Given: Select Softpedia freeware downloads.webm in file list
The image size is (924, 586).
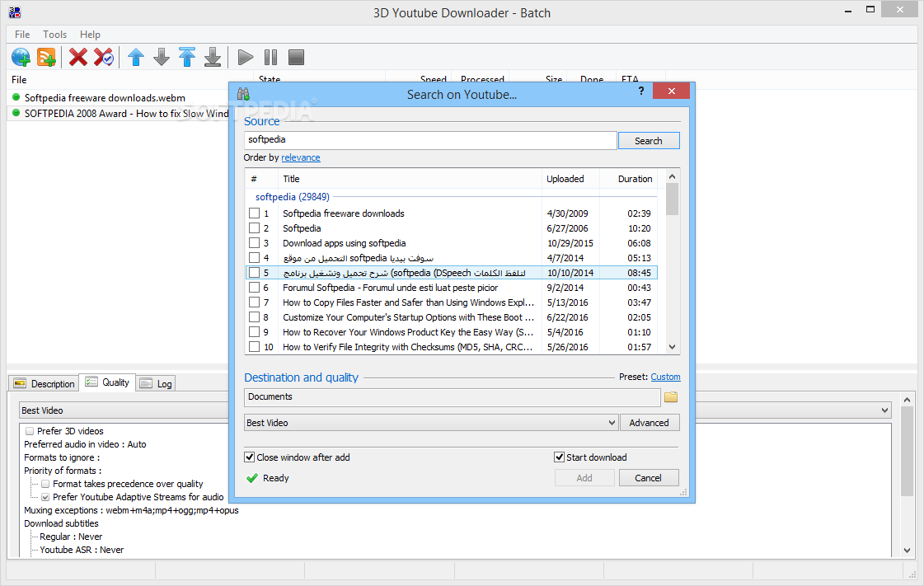Looking at the screenshot, I should click(x=105, y=98).
